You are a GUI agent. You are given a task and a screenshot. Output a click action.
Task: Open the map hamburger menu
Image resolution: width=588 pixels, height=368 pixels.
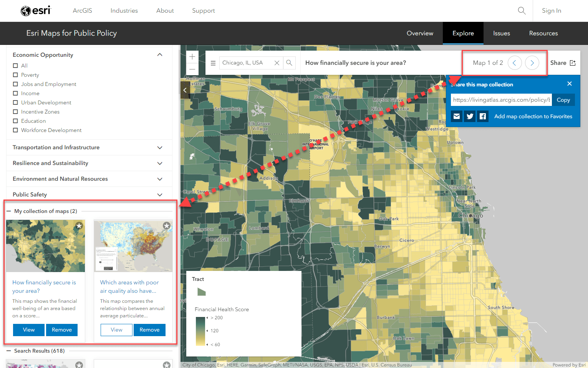click(x=213, y=63)
